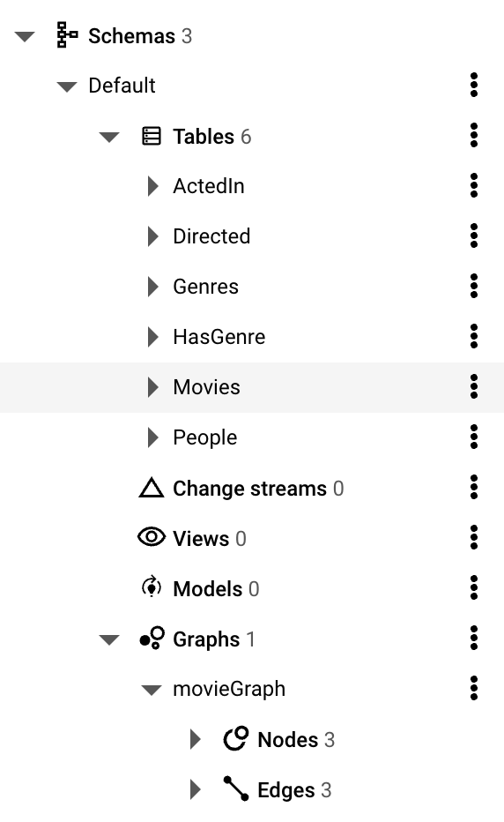Click the Nodes icon under movieGraph
This screenshot has width=504, height=822.
236,738
